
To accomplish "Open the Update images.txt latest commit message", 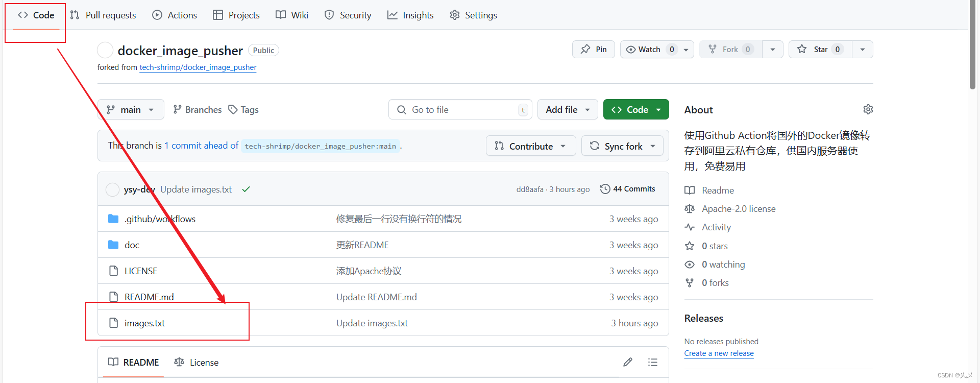I will coord(196,189).
